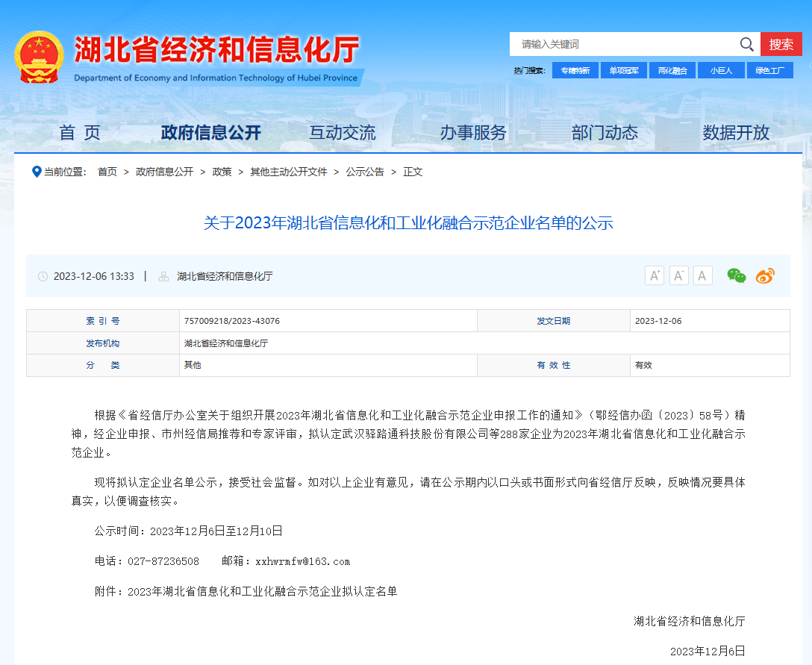
Task: Switch to the 数据开放 menu item
Action: coord(735,133)
